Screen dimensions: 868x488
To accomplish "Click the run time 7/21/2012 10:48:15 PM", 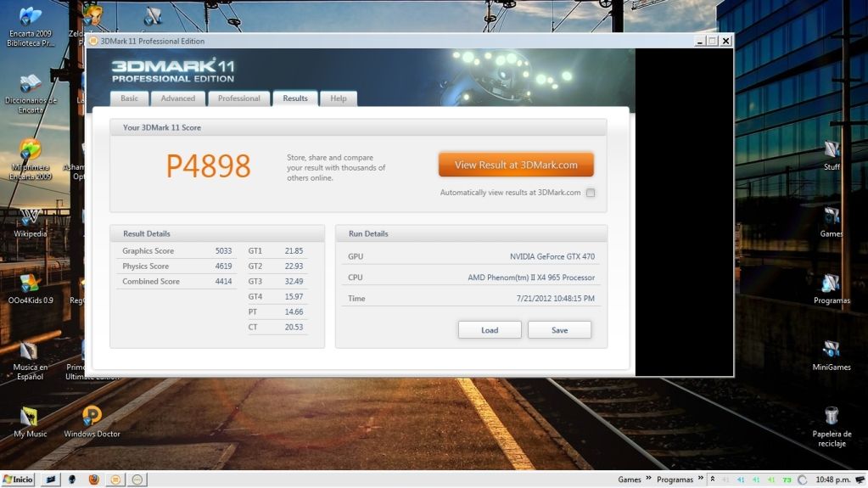I will 555,298.
